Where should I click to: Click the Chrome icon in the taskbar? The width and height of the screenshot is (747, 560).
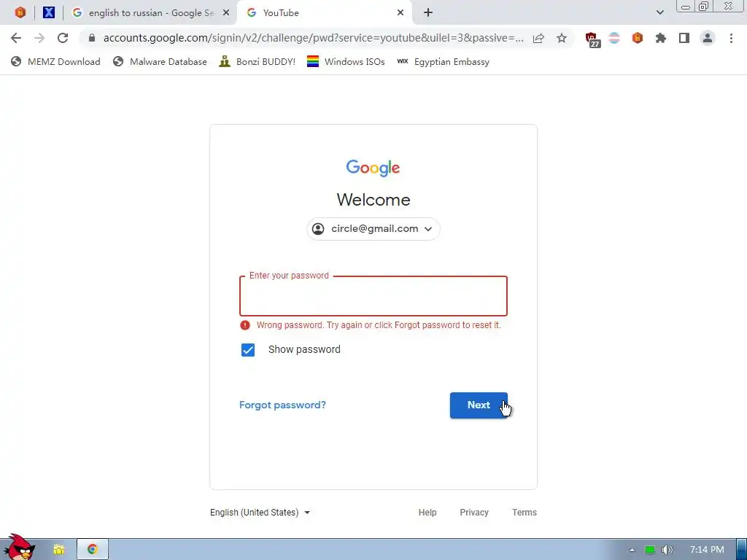point(93,550)
